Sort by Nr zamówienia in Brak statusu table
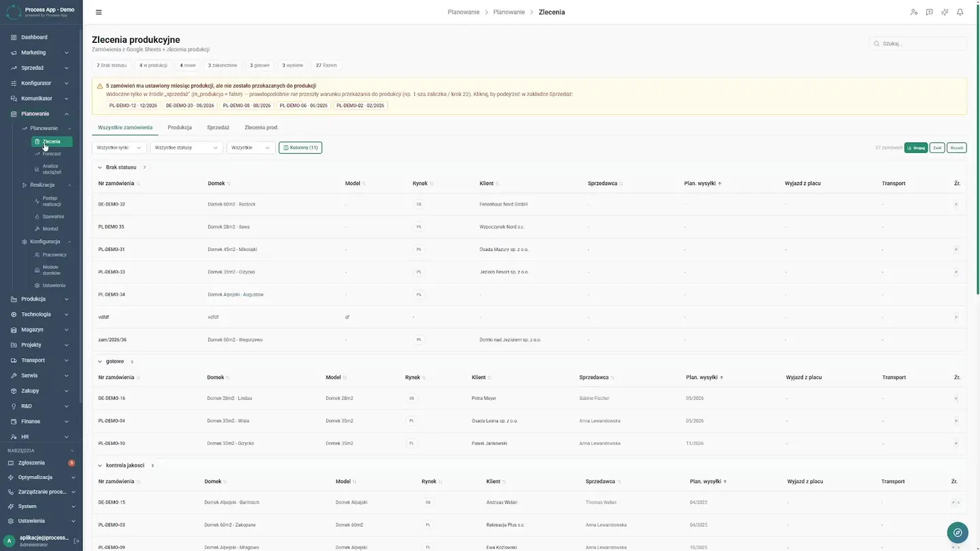Screen dimensions: 980x551 [x=119, y=184]
